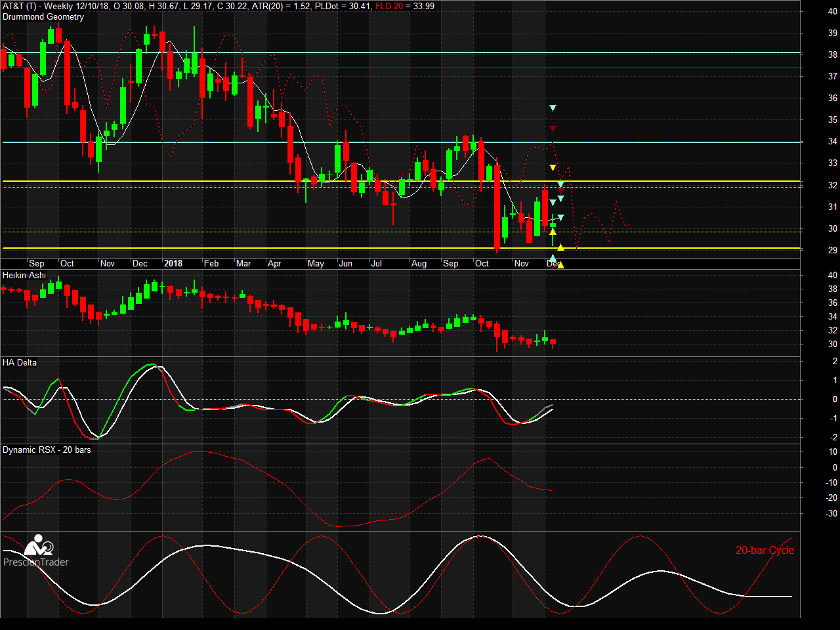
Task: Click the 'Dynamic RSX - 20 bars' label
Action: [x=47, y=450]
